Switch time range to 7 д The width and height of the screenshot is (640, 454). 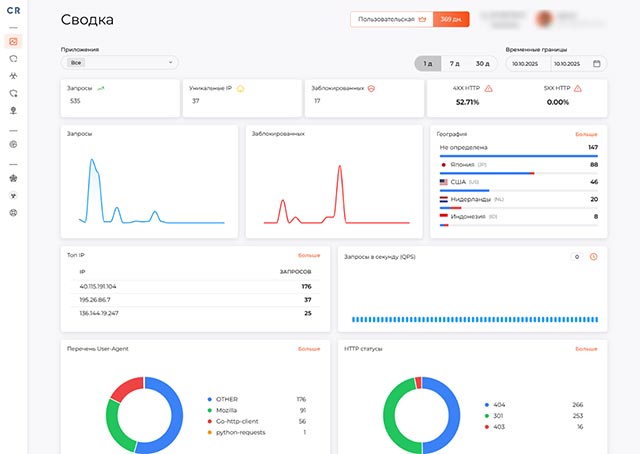pyautogui.click(x=455, y=63)
